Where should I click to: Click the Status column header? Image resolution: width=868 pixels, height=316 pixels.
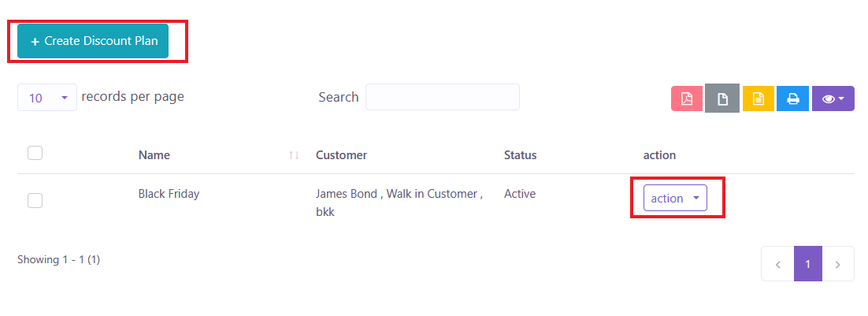pos(520,155)
